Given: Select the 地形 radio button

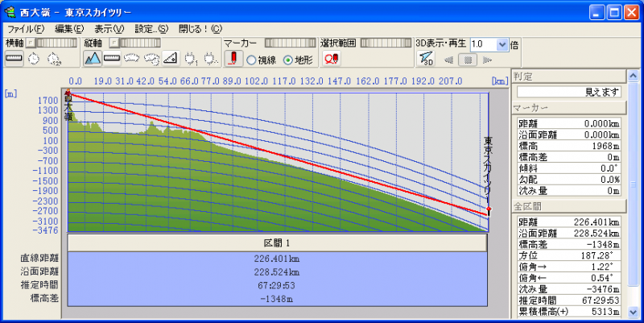Looking at the screenshot, I should [x=287, y=60].
